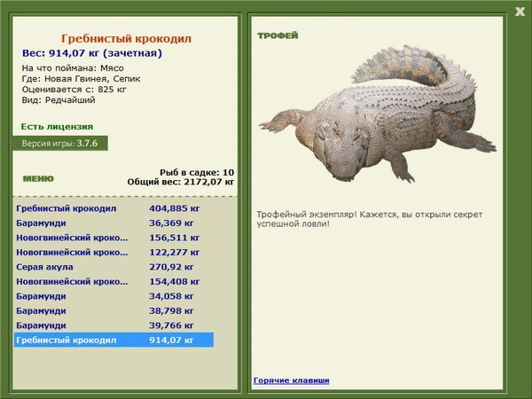
Task: Click the Вид: Редчайший line
Action: 59,100
